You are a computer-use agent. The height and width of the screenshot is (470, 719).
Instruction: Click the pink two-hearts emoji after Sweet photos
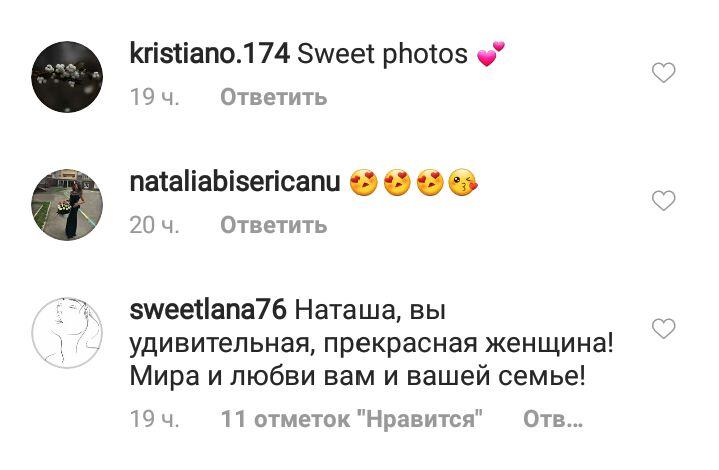pos(491,54)
